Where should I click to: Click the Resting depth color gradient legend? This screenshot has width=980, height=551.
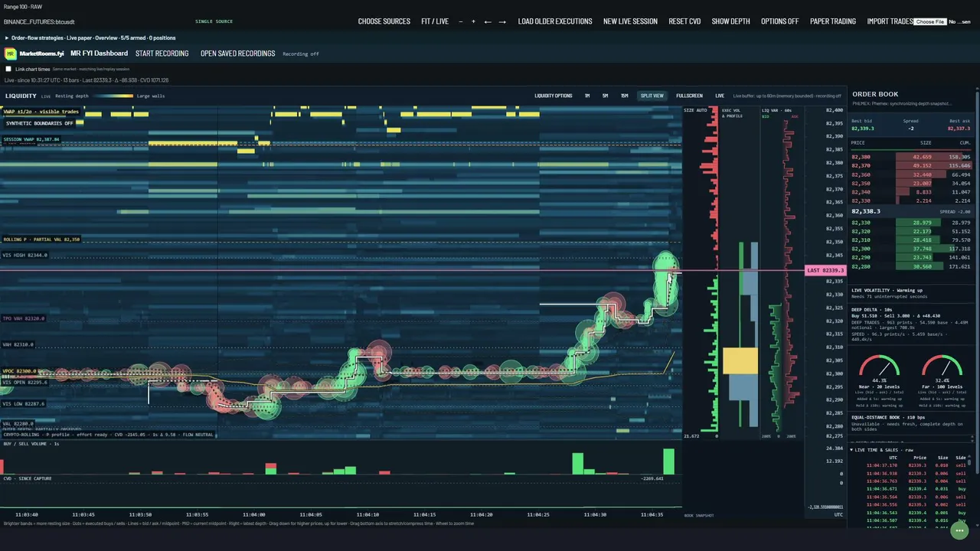point(112,96)
